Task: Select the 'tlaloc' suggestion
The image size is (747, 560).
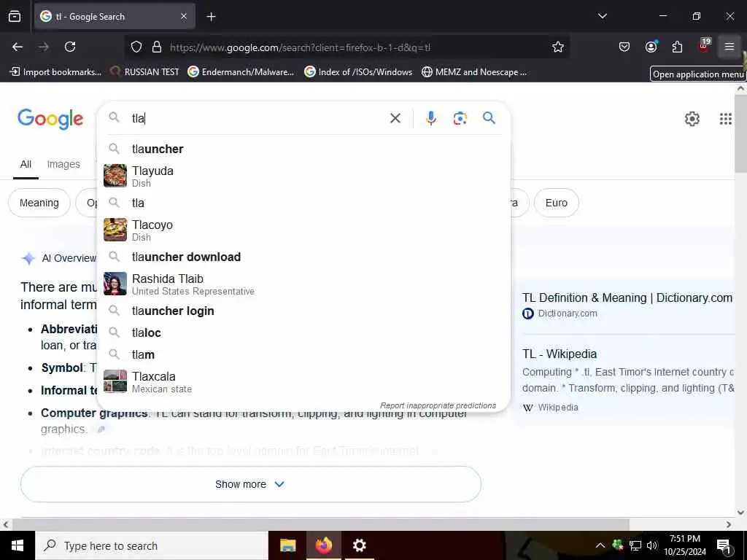Action: (303, 332)
